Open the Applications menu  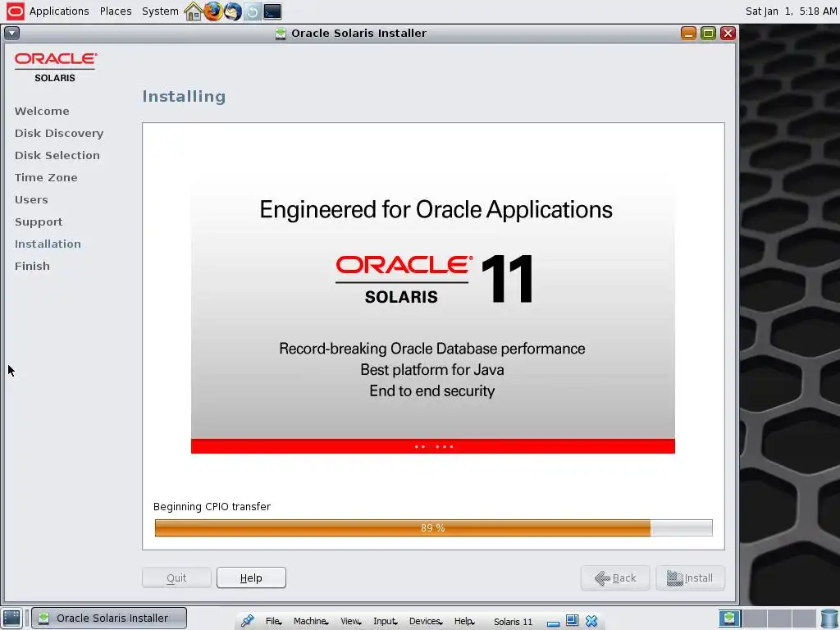tap(59, 11)
